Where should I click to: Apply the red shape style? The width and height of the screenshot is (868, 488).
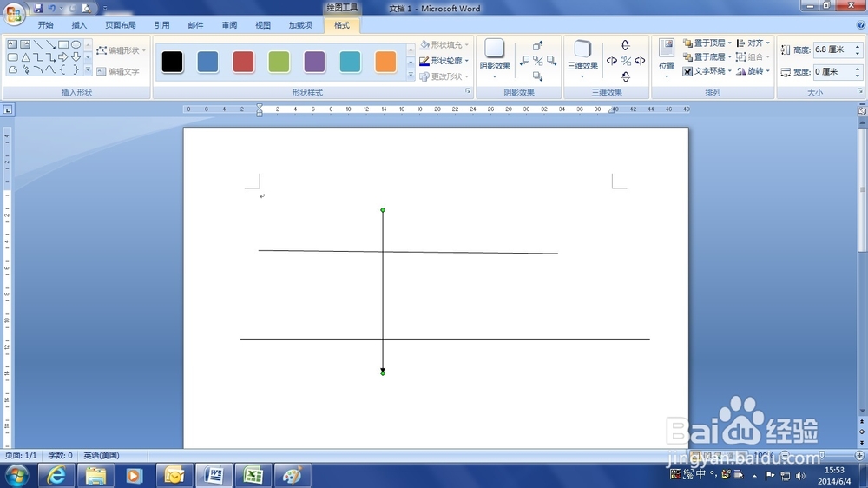(x=243, y=62)
